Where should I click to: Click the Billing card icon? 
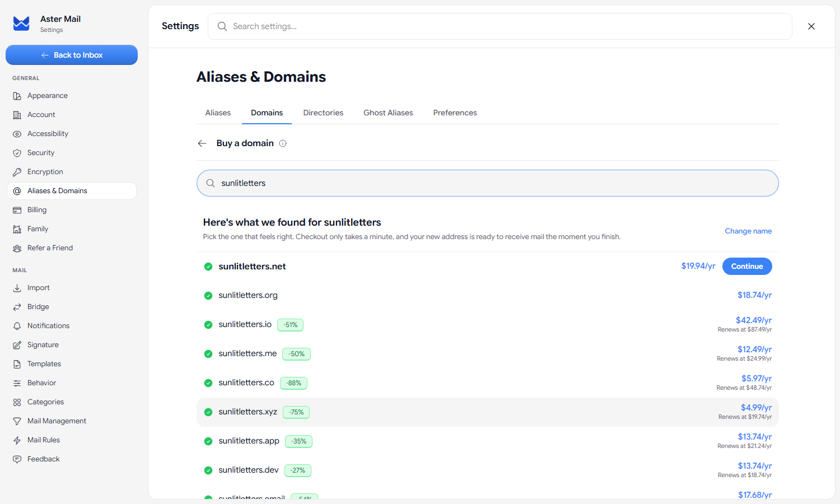coord(17,210)
